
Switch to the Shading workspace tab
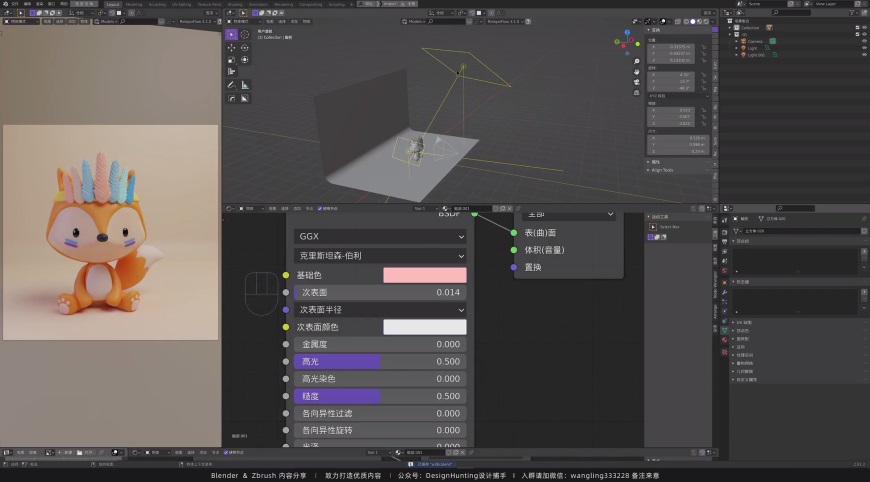tap(235, 4)
